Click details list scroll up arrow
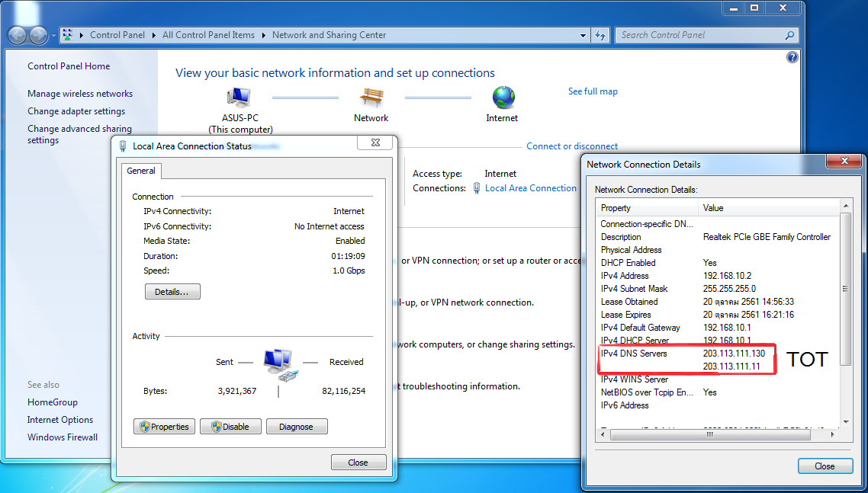Screen dimensions: 868x493 (x=845, y=206)
